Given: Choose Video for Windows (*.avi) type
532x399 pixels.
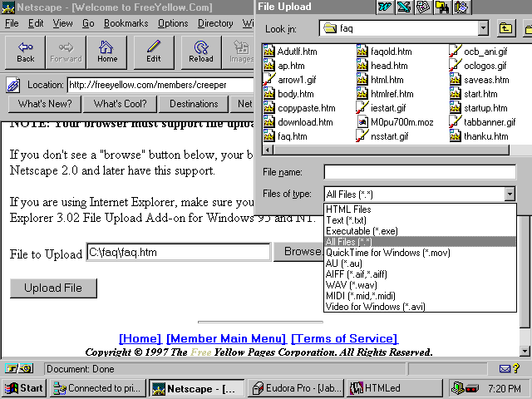Looking at the screenshot, I should coord(420,307).
